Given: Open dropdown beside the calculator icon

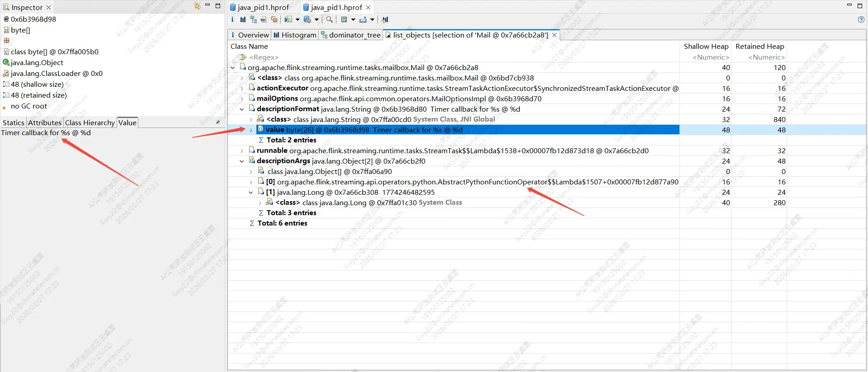Looking at the screenshot, I should tap(353, 19).
